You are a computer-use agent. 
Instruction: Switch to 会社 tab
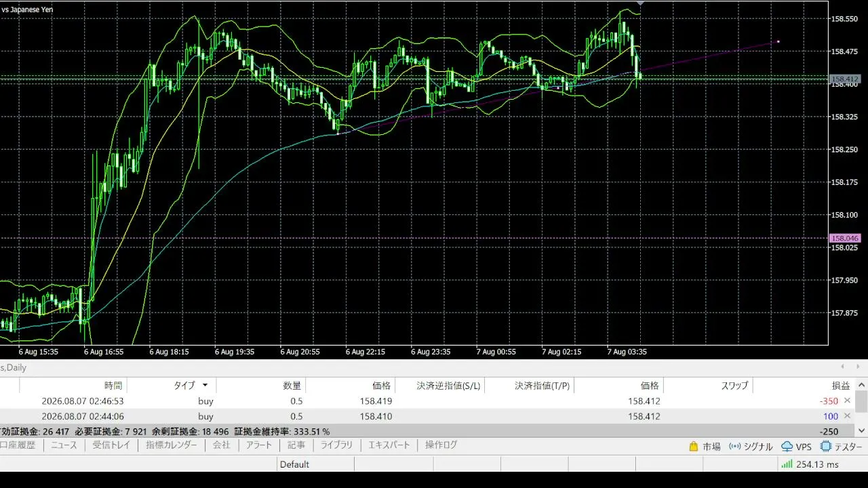tap(221, 445)
